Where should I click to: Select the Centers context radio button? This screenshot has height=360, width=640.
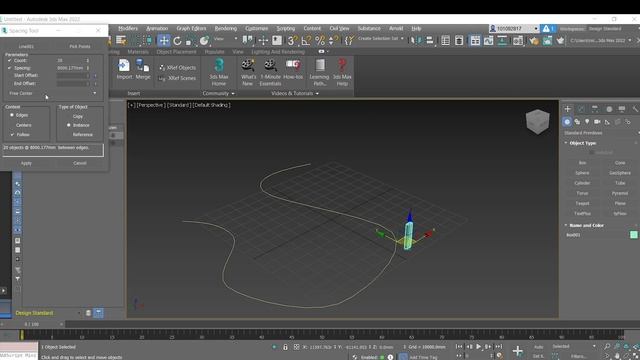pyautogui.click(x=12, y=125)
